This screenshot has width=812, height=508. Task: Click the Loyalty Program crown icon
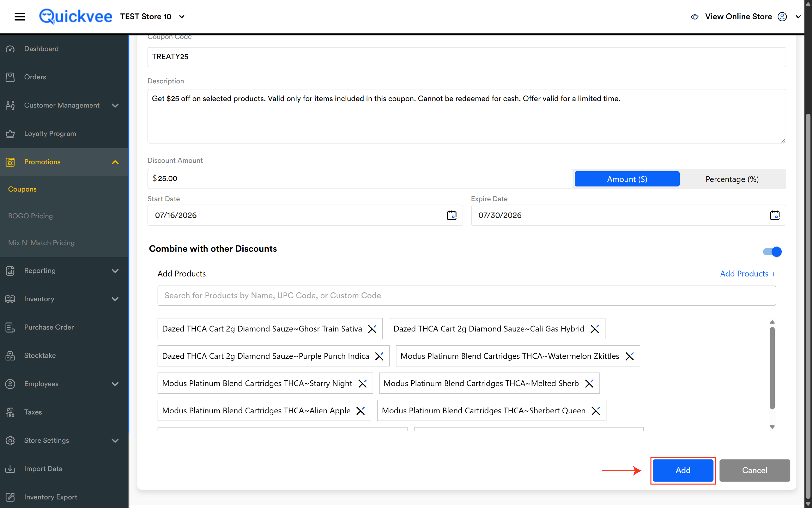point(10,133)
